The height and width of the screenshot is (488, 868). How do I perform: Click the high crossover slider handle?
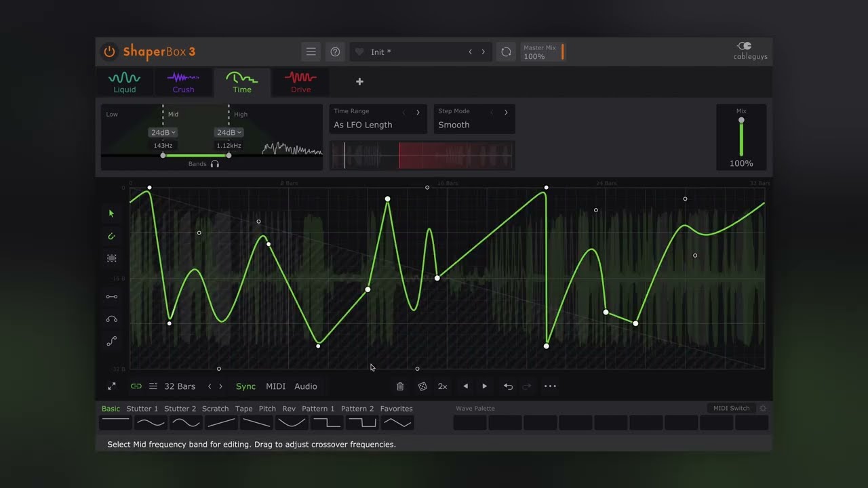coord(229,155)
